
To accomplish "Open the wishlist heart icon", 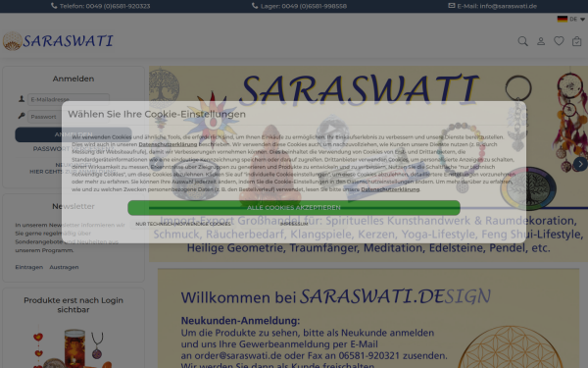I will coord(559,41).
